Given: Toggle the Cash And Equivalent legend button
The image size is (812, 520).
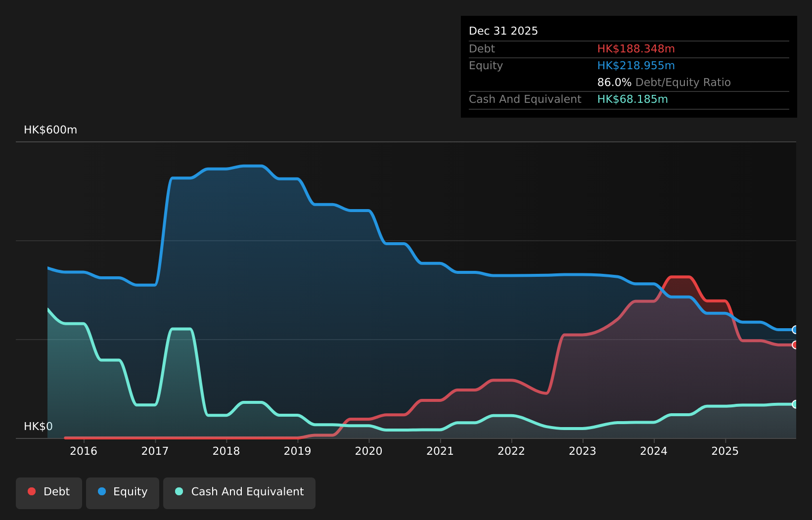Looking at the screenshot, I should 239,493.
